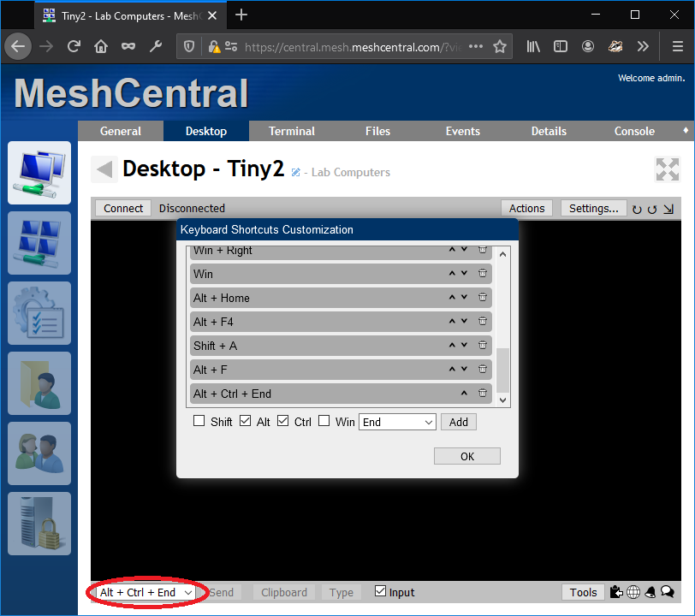Move Alt + F4 shortcut down

pos(464,321)
